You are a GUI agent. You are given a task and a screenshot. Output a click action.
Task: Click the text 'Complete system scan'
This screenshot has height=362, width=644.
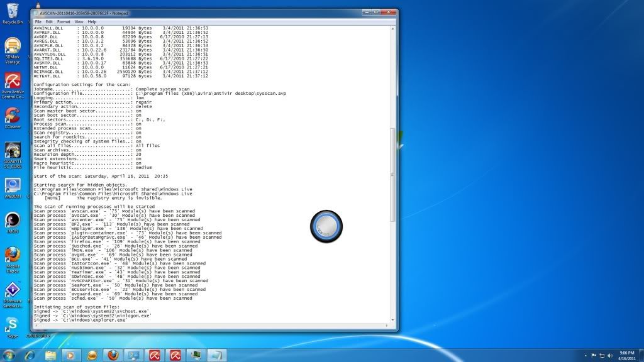click(x=162, y=89)
